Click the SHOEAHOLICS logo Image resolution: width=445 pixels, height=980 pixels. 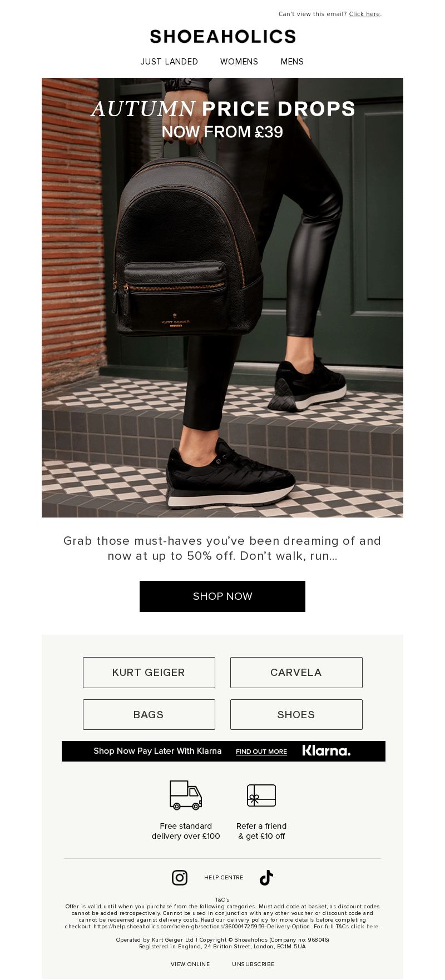[222, 37]
